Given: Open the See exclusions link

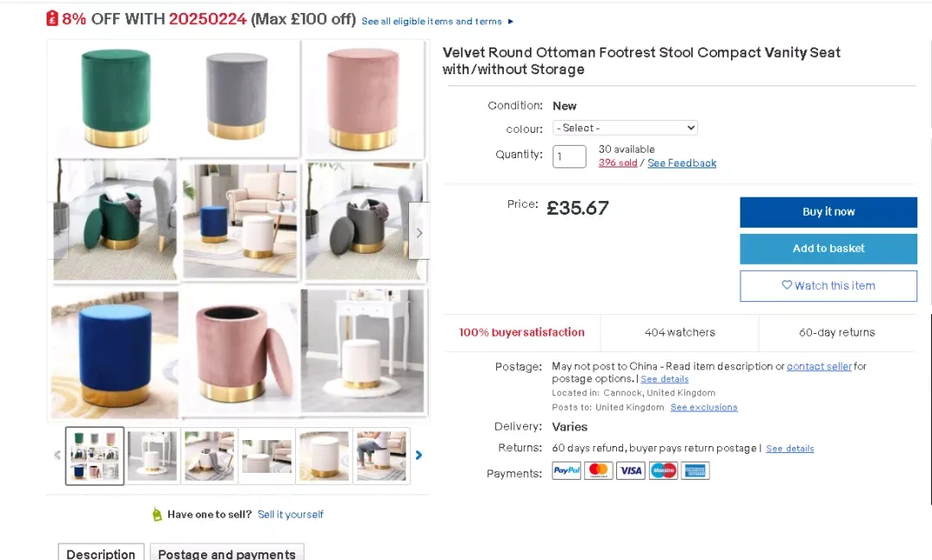Looking at the screenshot, I should pos(704,407).
